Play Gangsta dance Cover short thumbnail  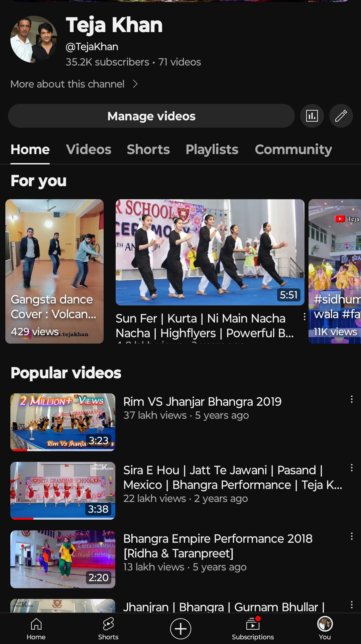pyautogui.click(x=54, y=271)
